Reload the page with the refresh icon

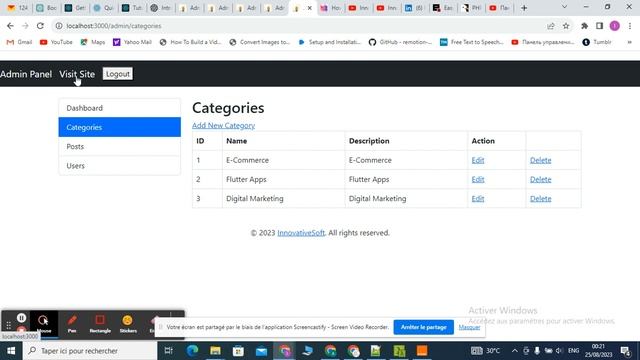pos(40,26)
